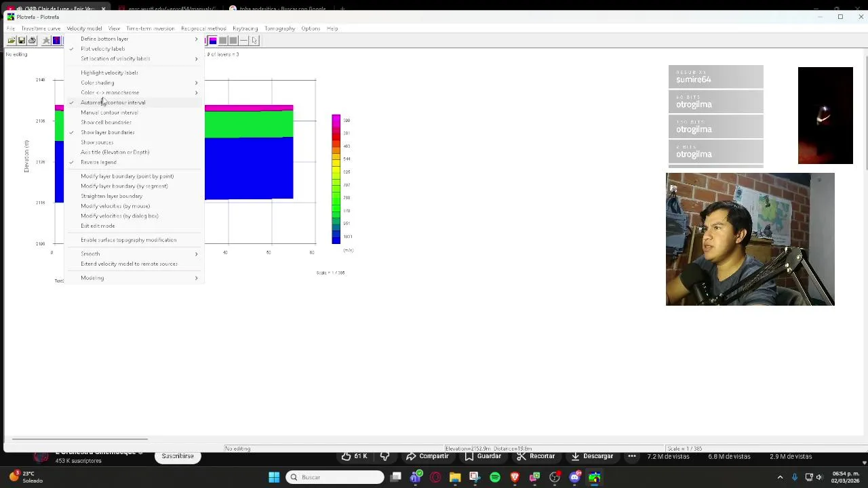The image size is (868, 488).
Task: Expand Set location of velocity labels submenu
Action: [134, 59]
